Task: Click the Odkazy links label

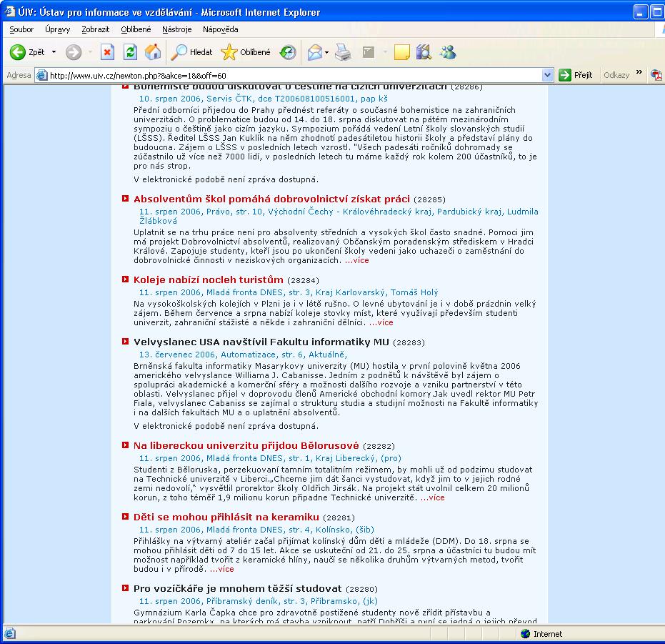Action: [x=616, y=75]
